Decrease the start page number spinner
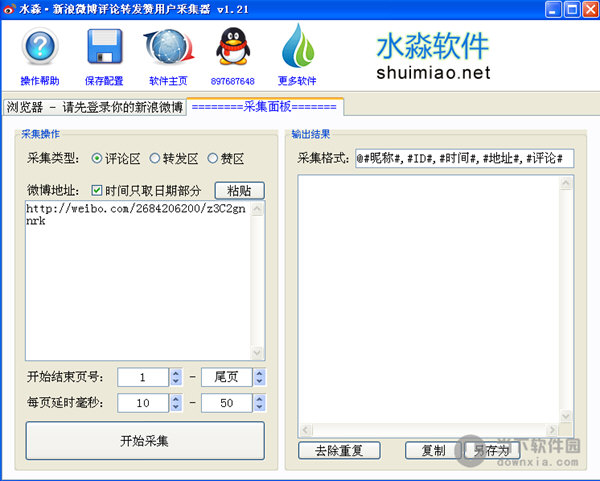This screenshot has width=600, height=481. click(176, 382)
